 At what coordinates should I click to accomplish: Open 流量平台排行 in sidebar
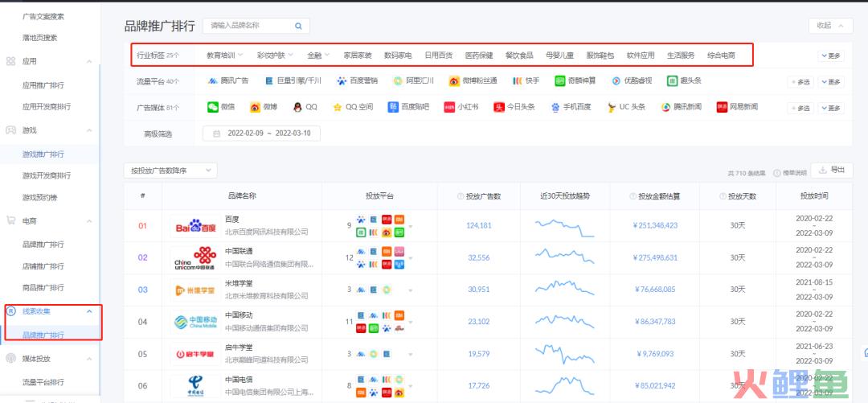point(43,383)
